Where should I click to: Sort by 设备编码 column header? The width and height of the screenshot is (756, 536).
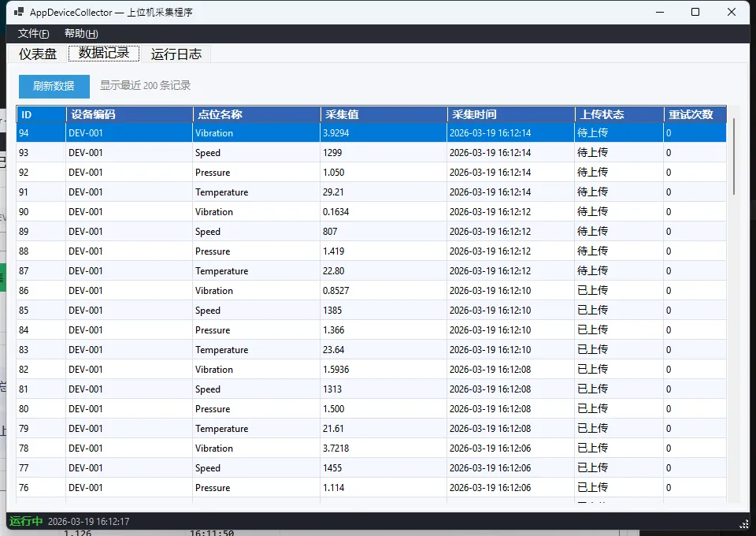coord(129,114)
